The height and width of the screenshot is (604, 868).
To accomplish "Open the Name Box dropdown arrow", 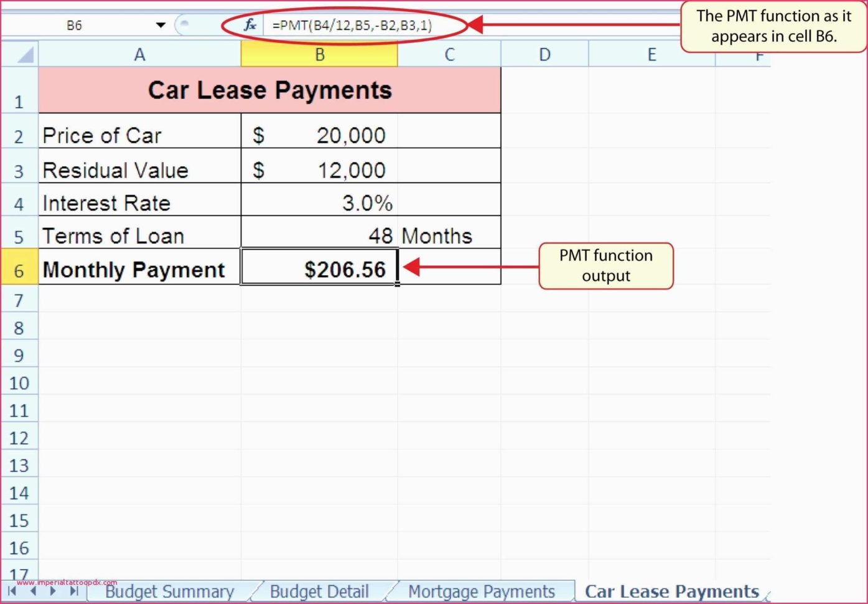I will pos(161,26).
